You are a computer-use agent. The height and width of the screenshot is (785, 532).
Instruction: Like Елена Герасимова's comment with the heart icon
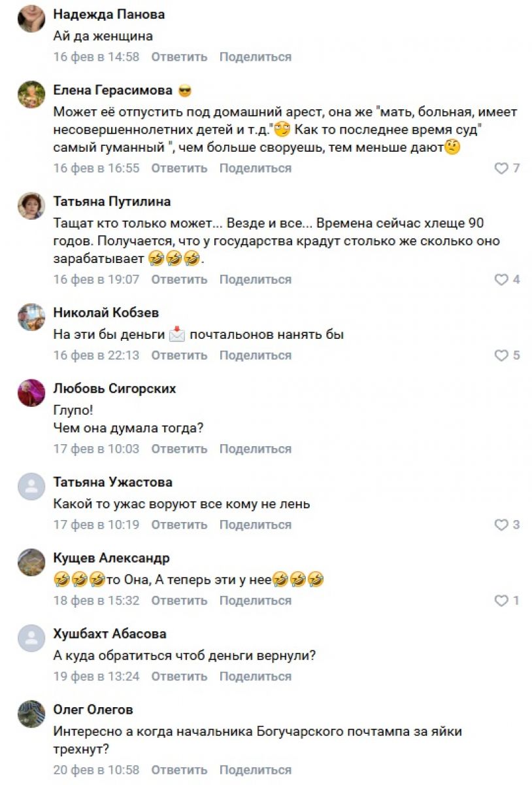tap(501, 168)
